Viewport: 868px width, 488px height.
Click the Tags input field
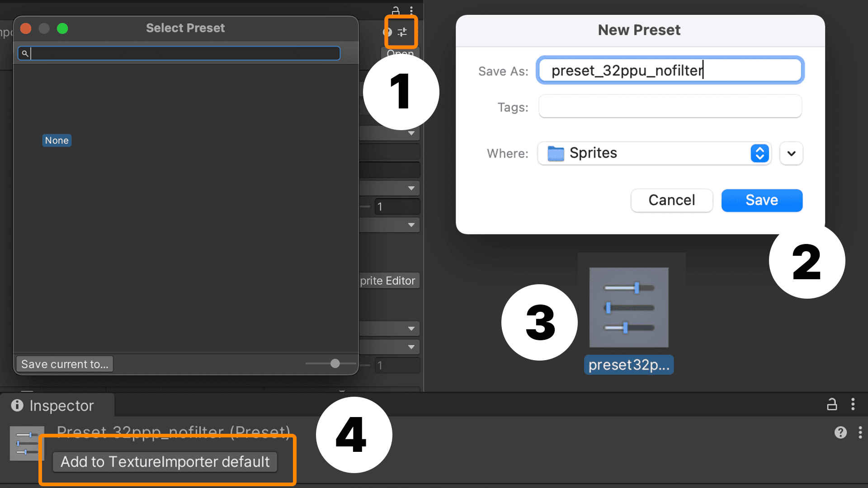(x=670, y=107)
